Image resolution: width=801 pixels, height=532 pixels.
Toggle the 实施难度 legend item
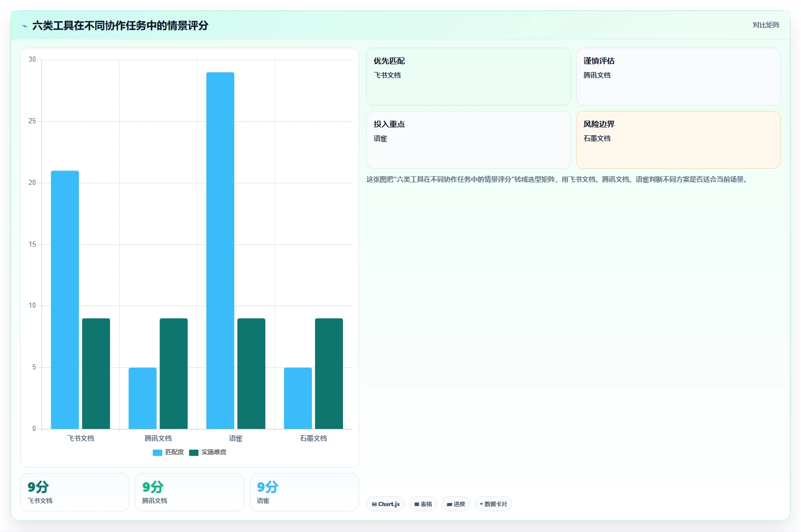tap(208, 452)
